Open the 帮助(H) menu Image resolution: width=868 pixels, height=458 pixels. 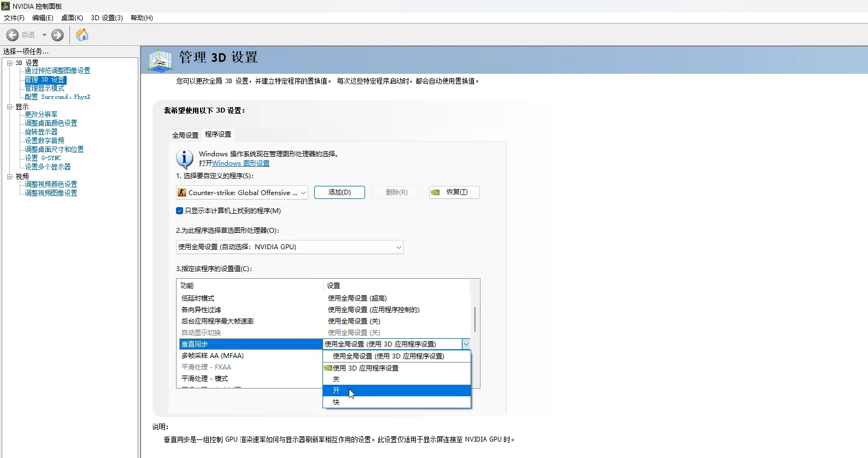click(x=142, y=18)
